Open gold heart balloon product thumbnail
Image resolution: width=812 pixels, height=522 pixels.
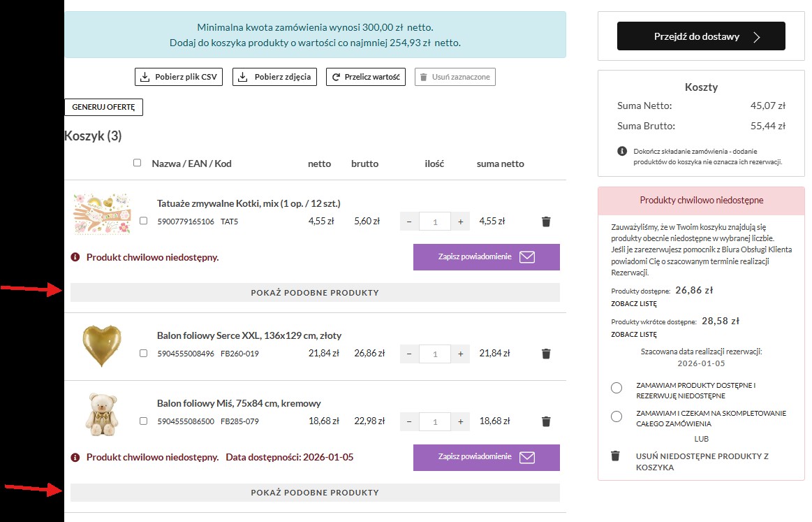click(x=102, y=346)
